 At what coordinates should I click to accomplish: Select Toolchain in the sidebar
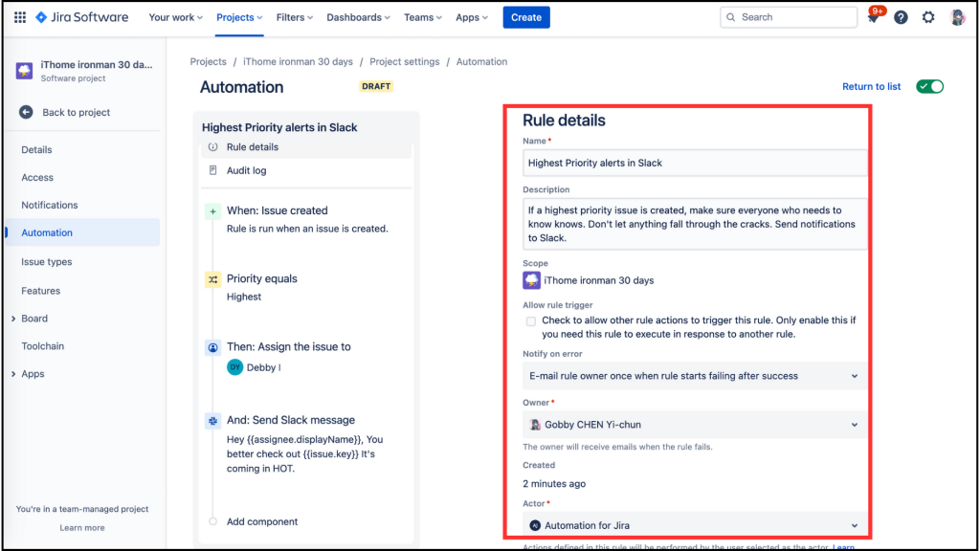point(42,346)
